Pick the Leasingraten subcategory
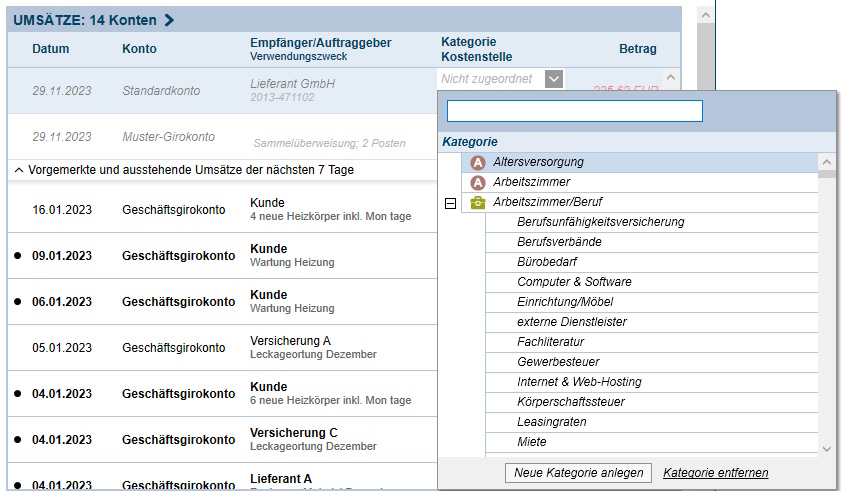The height and width of the screenshot is (491, 841). point(651,422)
